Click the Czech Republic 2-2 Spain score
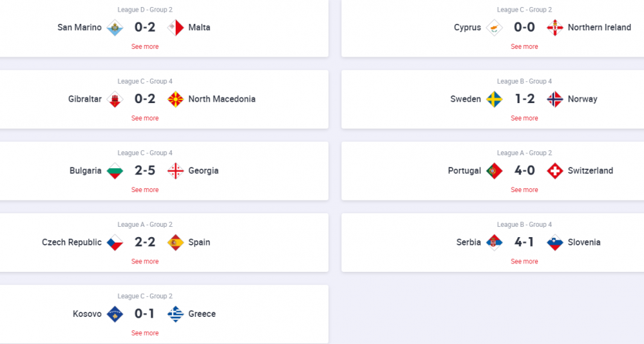 (x=145, y=242)
